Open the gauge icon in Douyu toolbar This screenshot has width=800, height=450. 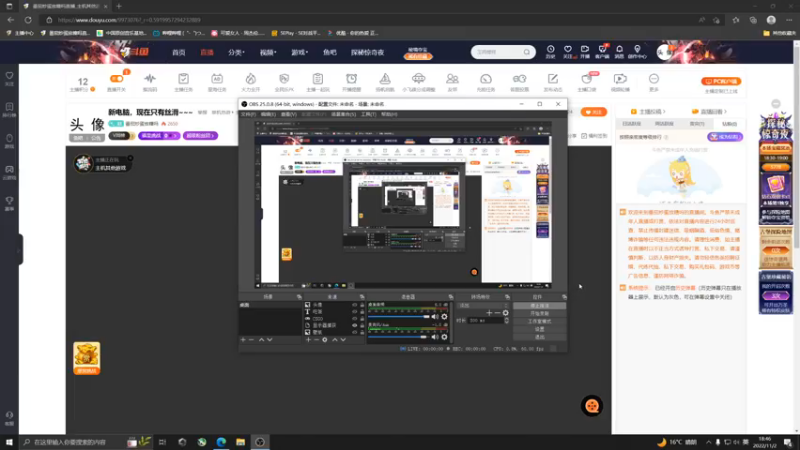[486, 79]
